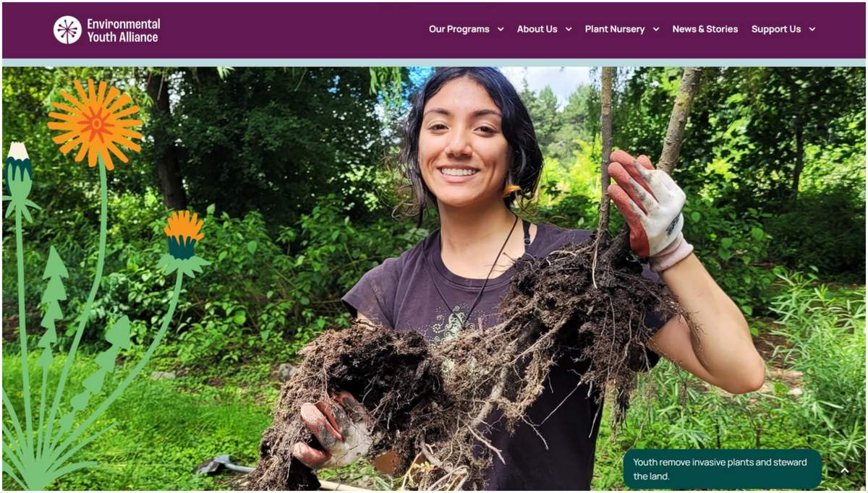868x493 pixels.
Task: Click the smiling woman's face in hero photo
Action: [x=461, y=143]
